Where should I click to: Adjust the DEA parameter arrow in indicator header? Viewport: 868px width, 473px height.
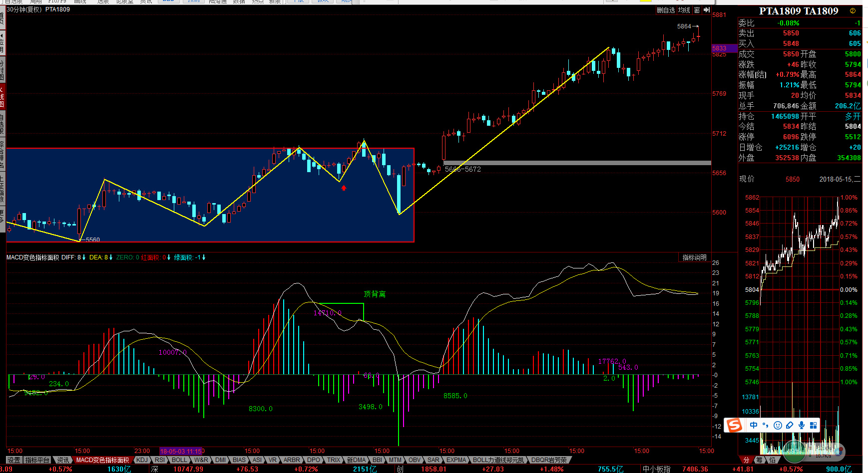[x=111, y=257]
